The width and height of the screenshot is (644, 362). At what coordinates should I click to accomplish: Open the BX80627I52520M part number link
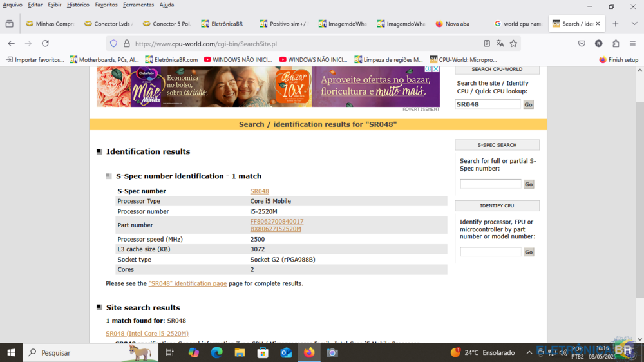coord(276,229)
